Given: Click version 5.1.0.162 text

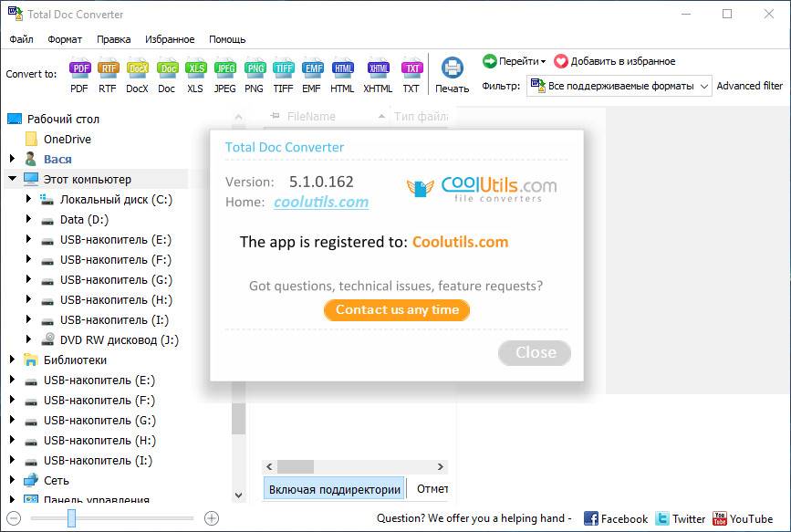Looking at the screenshot, I should coord(321,182).
